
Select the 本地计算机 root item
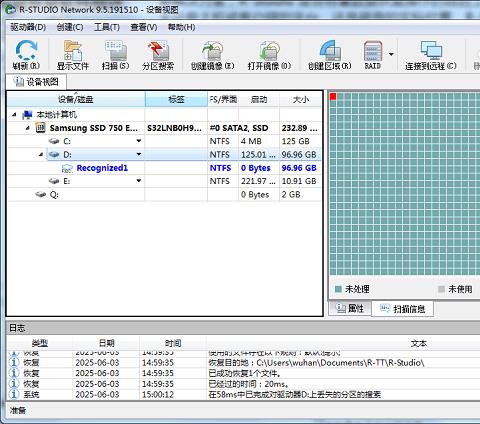pos(164,115)
